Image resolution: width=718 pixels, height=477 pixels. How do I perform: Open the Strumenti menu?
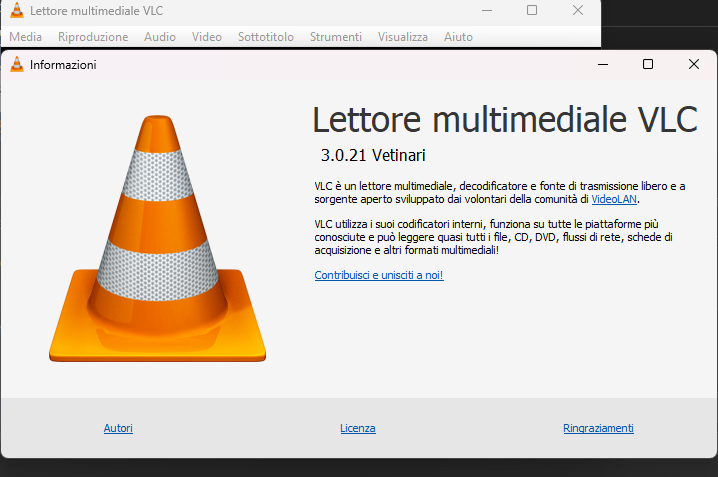pyautogui.click(x=336, y=37)
